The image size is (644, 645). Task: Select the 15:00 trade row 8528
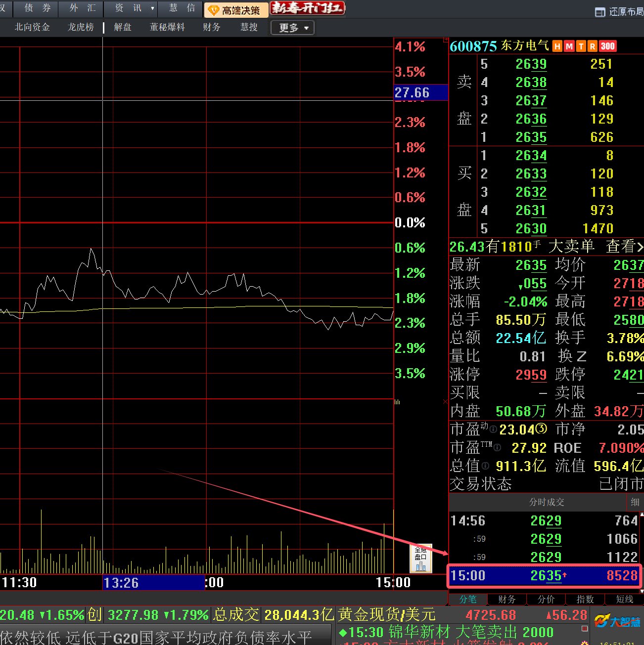point(544,576)
